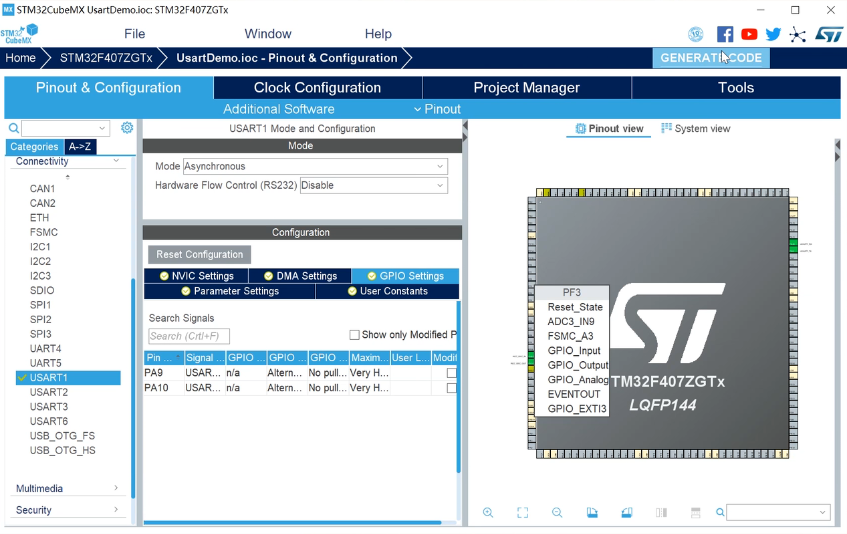
Task: Click the pin search magnifier icon
Action: point(720,512)
